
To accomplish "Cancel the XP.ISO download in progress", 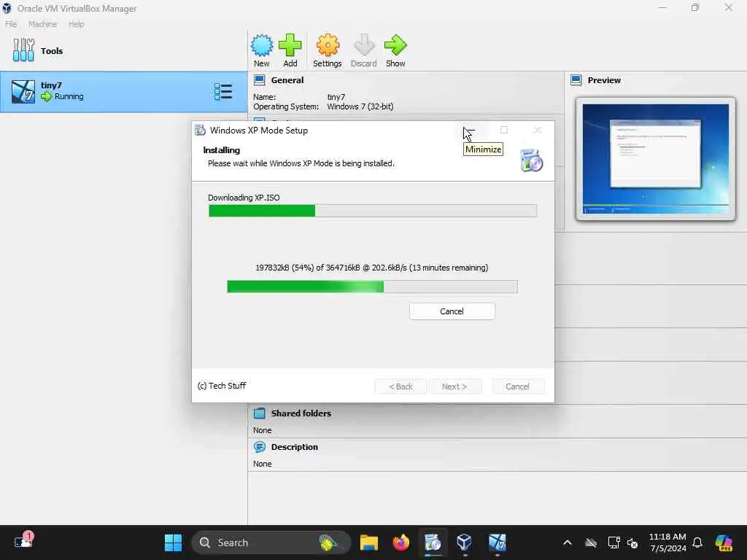I will [x=452, y=311].
